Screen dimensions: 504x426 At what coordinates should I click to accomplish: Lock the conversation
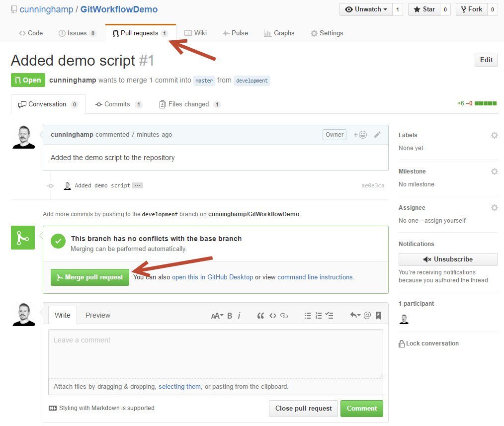[429, 343]
